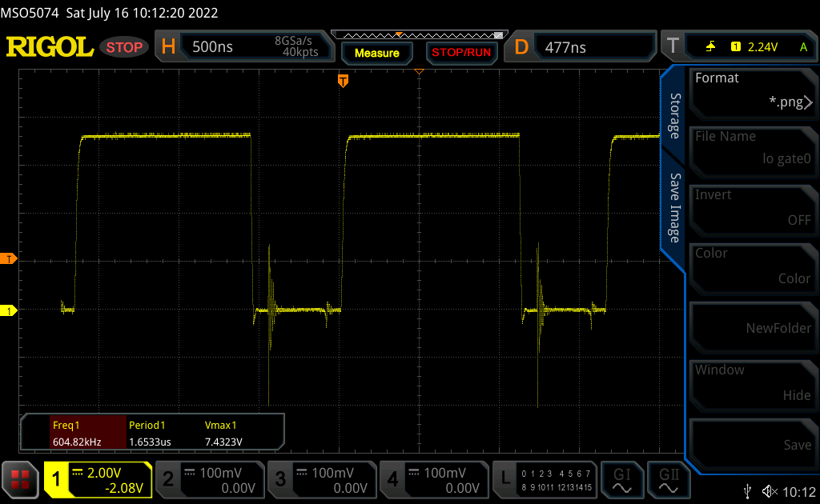The width and height of the screenshot is (820, 504).
Task: Toggle the muted speaker sound icon
Action: (x=770, y=491)
